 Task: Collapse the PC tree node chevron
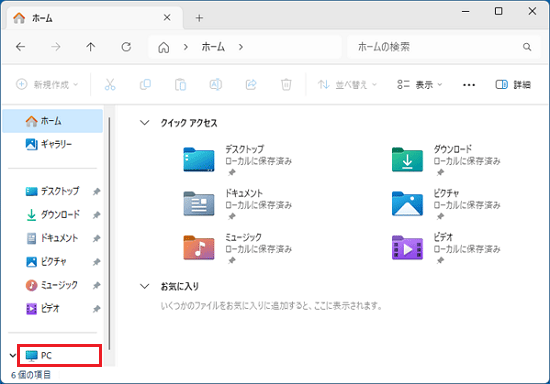click(13, 356)
